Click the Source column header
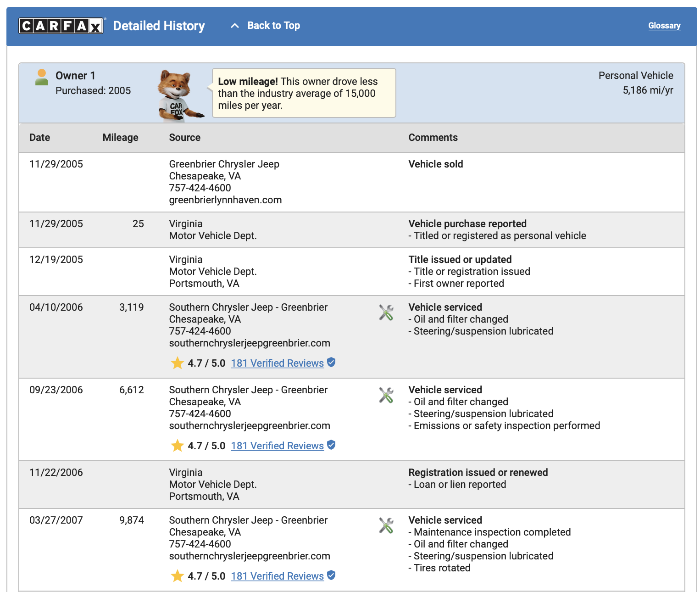Screen dimensions: 700x592 point(185,138)
